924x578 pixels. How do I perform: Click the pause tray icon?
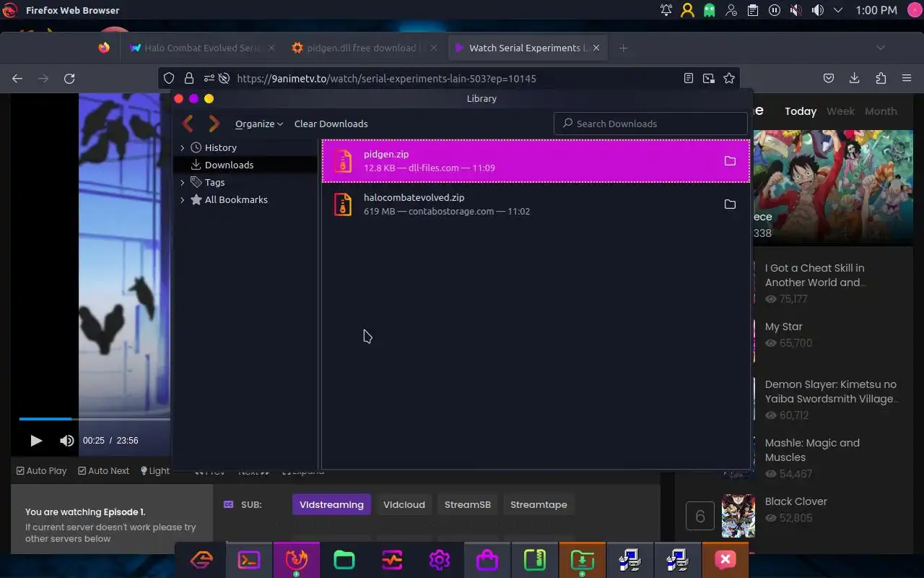pyautogui.click(x=774, y=10)
